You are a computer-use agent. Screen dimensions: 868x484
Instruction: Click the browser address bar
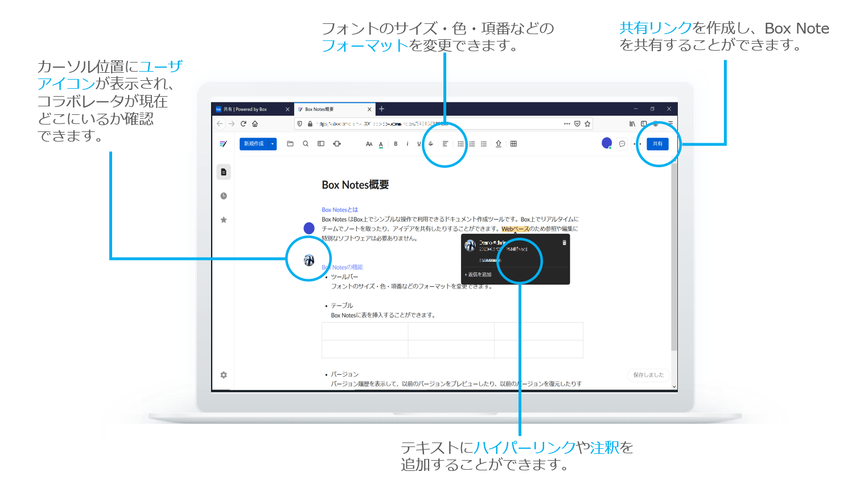(x=398, y=123)
